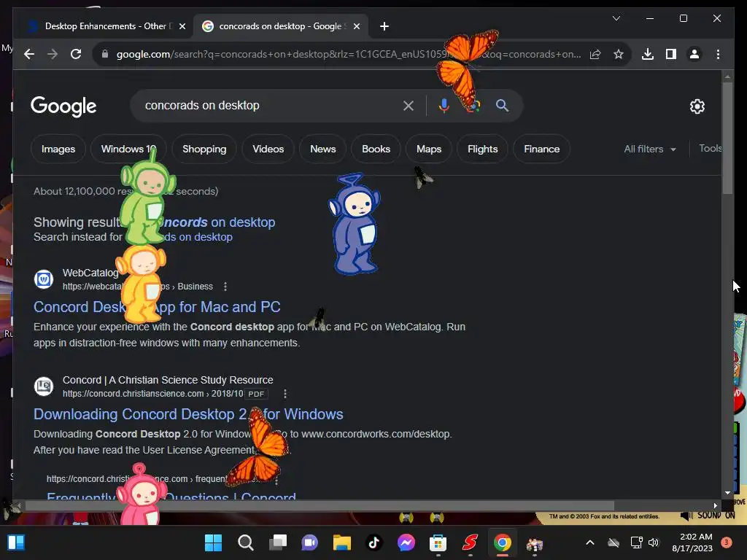
Task: Open Chrome downloads tray
Action: coord(648,54)
